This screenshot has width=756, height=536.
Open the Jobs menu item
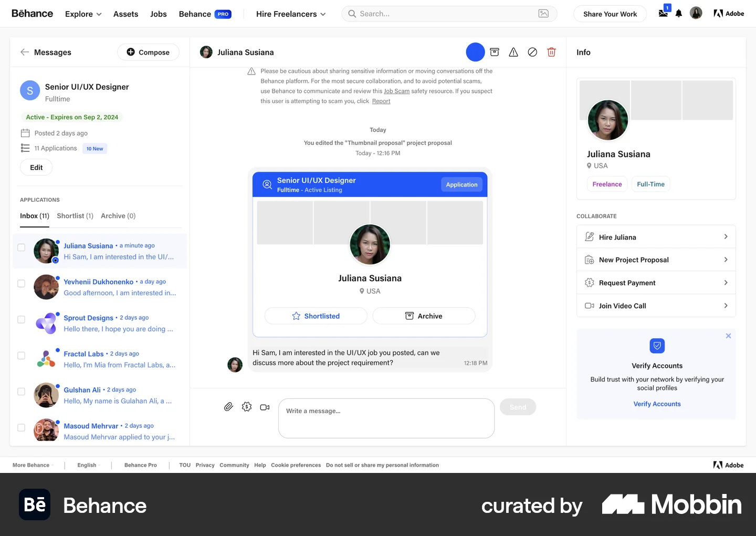159,14
